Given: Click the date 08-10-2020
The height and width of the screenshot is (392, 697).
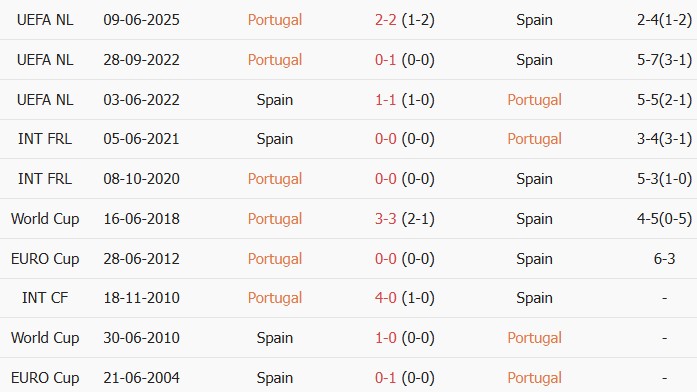Looking at the screenshot, I should point(141,179).
